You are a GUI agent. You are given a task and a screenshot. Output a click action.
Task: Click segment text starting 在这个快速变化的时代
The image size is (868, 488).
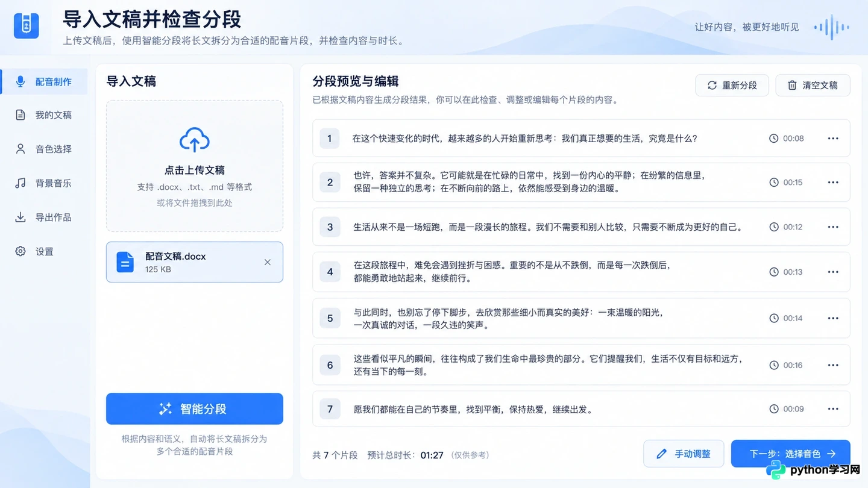click(x=524, y=139)
